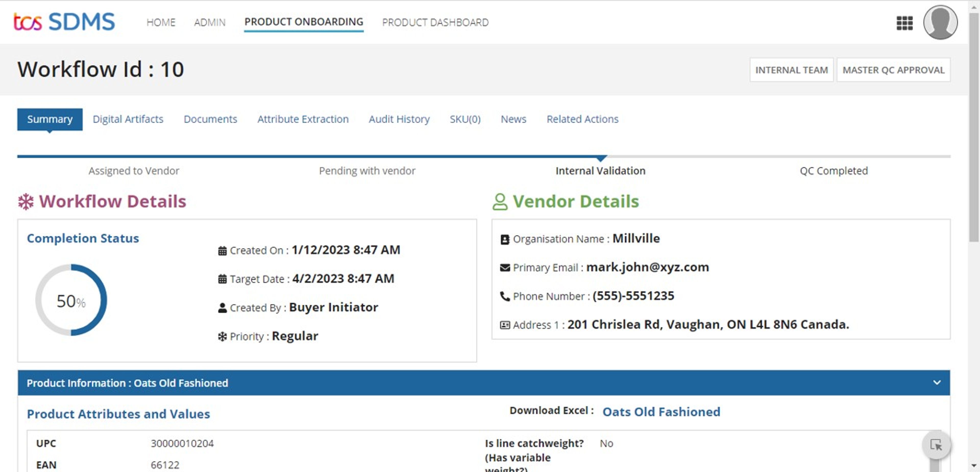Click the Created By user icon
The height and width of the screenshot is (472, 980).
tap(222, 308)
